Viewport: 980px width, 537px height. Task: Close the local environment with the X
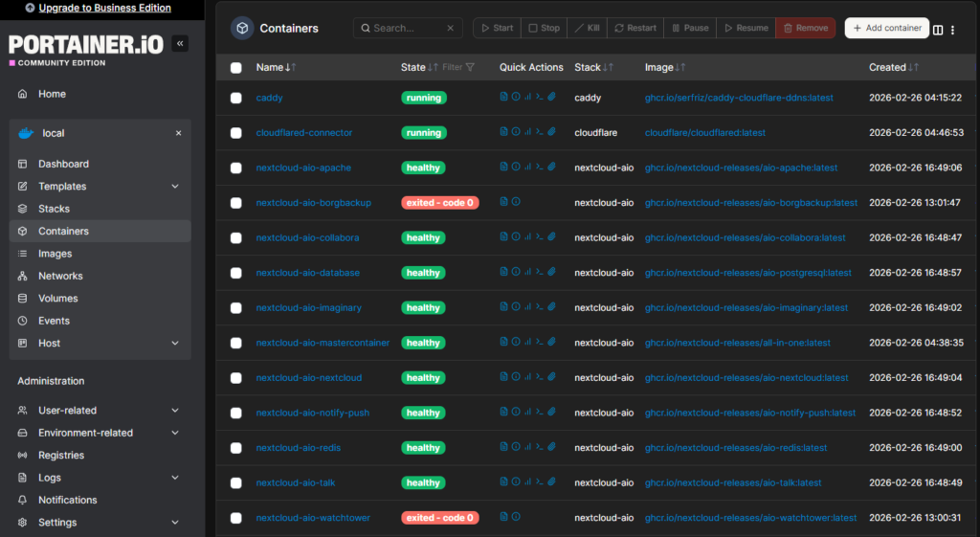178,133
